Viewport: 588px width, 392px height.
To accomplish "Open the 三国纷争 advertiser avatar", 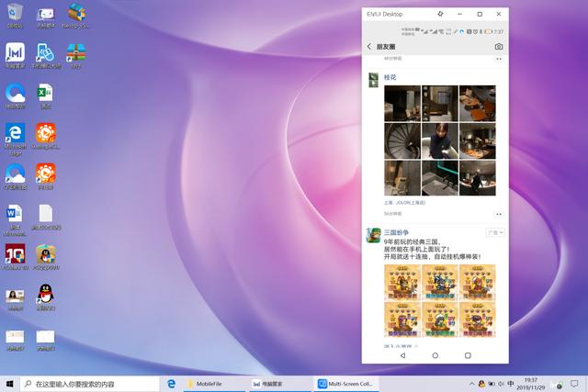I will (374, 236).
